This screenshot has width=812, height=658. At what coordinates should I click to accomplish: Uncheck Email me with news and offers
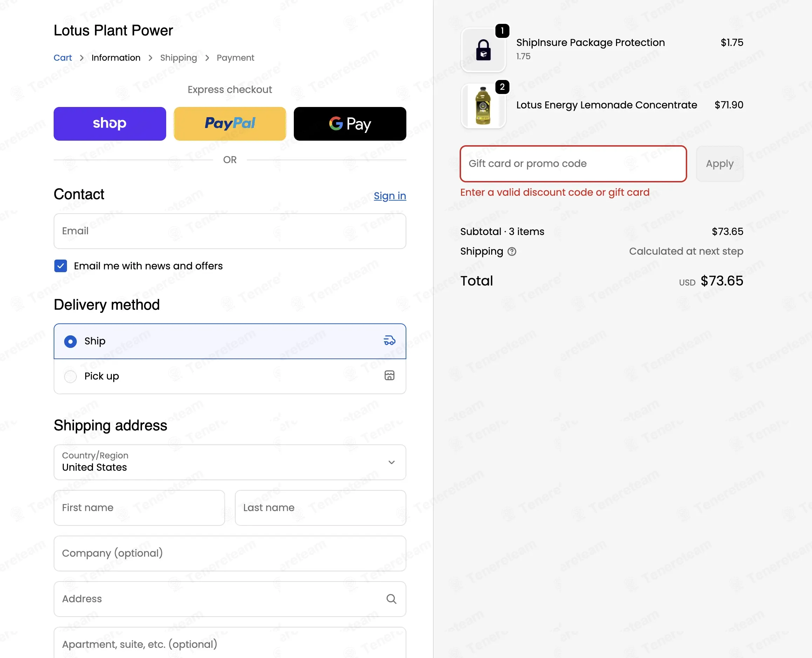click(61, 266)
